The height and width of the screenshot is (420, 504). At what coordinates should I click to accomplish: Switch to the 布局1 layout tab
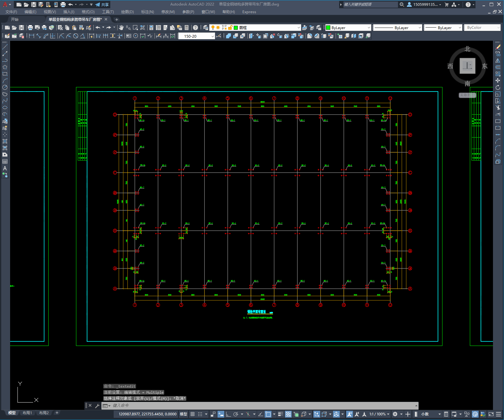pyautogui.click(x=27, y=413)
